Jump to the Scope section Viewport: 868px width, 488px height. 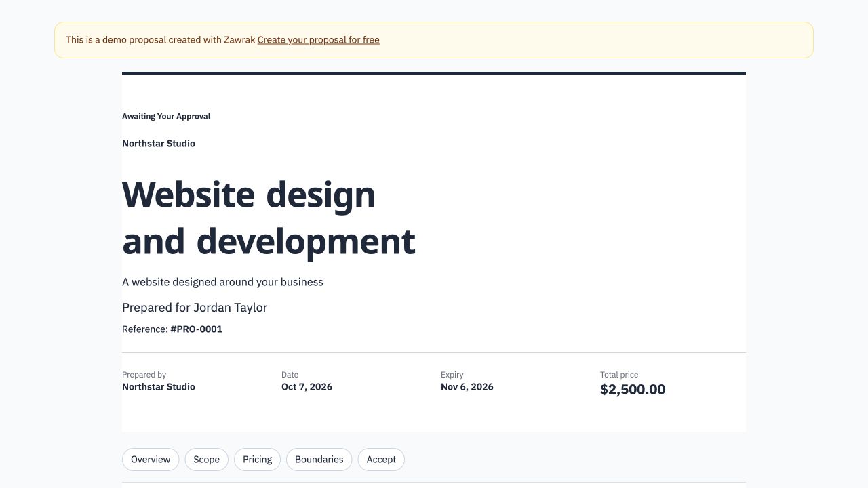[x=206, y=460]
